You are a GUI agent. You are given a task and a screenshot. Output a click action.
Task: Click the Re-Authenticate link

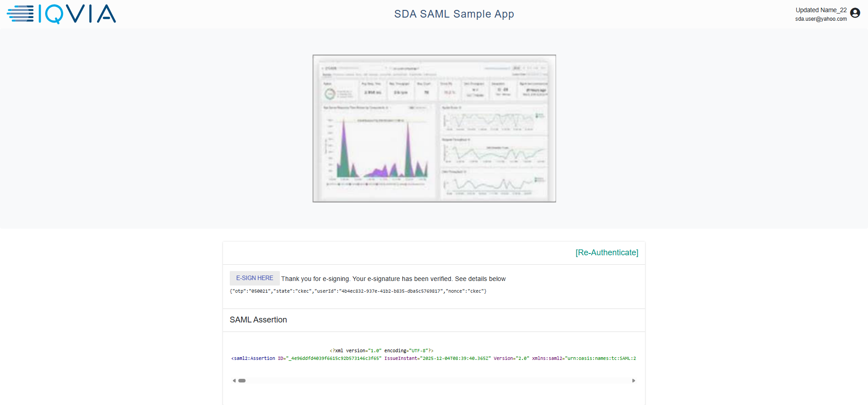coord(607,253)
